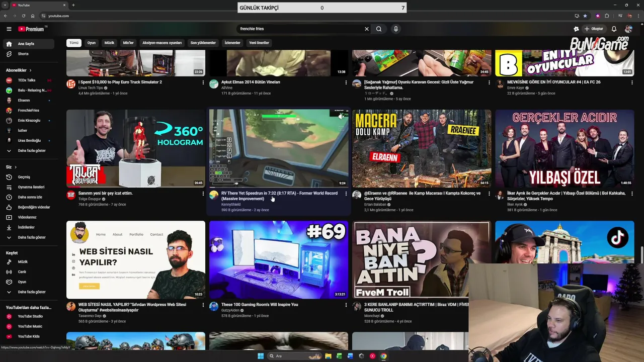Select the Tümü filter chip
Viewport: 644px width, 362px height.
pos(74,43)
